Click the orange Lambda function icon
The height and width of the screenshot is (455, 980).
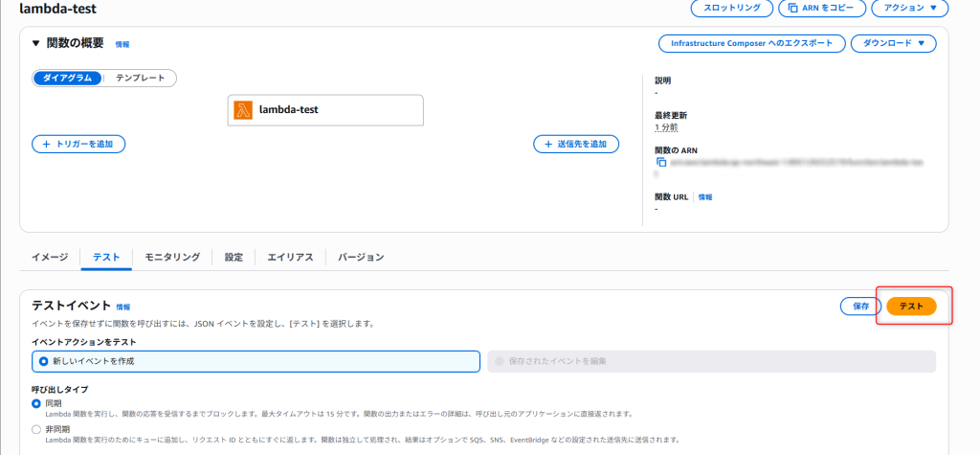coord(243,110)
